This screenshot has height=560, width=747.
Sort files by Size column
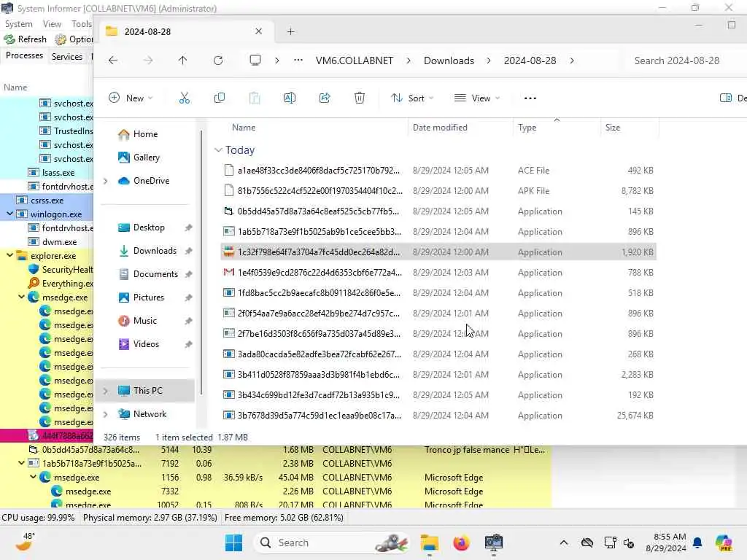pos(613,128)
